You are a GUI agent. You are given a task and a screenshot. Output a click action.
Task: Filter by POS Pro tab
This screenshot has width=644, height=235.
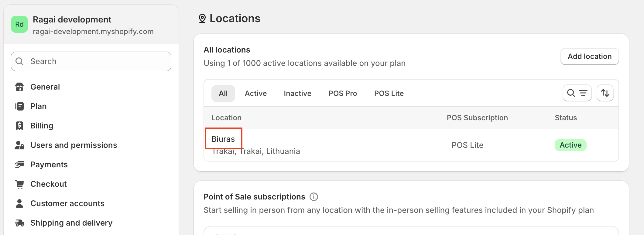(343, 94)
